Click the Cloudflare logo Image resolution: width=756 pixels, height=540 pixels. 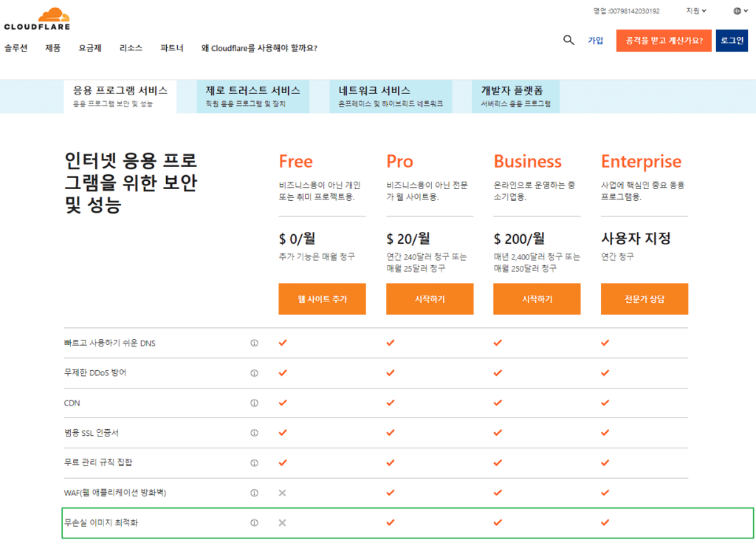point(37,18)
